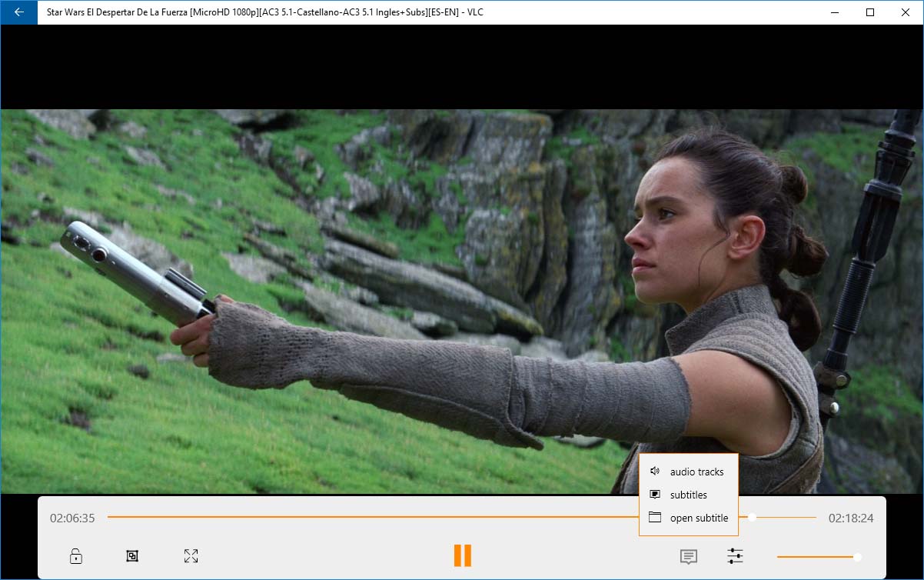Pause the video playback
This screenshot has height=580, width=924.
click(x=462, y=555)
